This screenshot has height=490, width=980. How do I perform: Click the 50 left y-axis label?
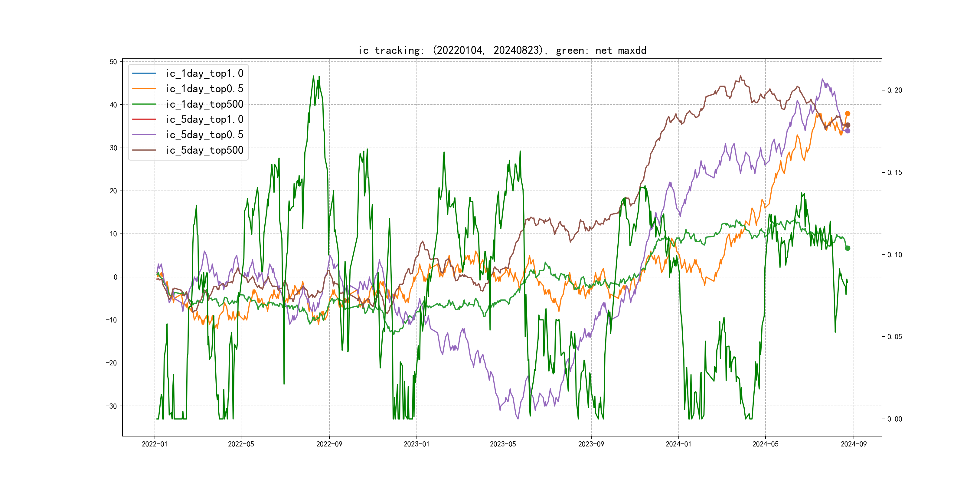coord(113,62)
